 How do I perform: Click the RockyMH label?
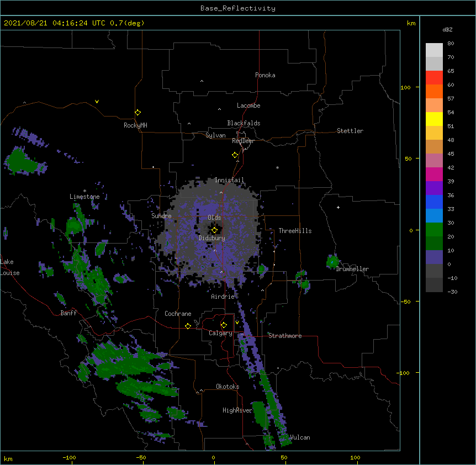(135, 125)
